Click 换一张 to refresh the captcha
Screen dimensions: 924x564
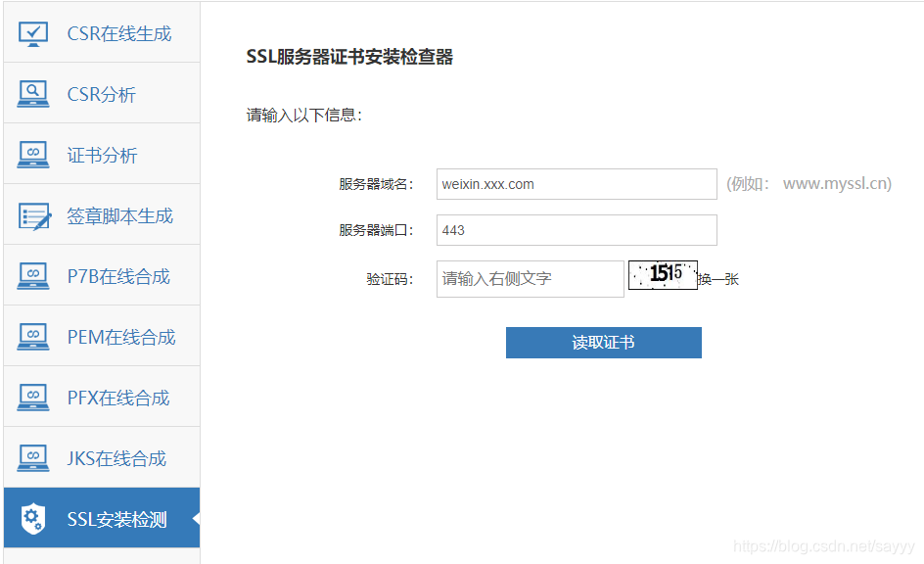(720, 278)
